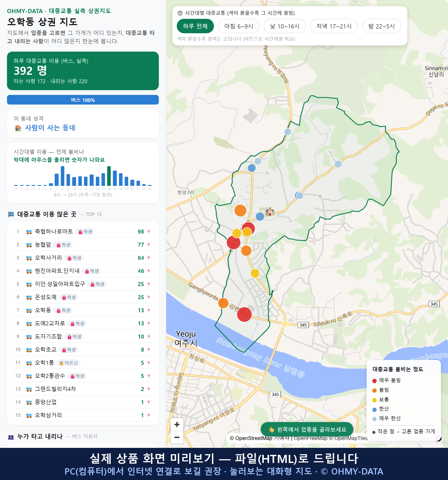This screenshot has width=448, height=480.
Task: Click the house icon by 사람이 사는 동네
Action: pos(18,128)
